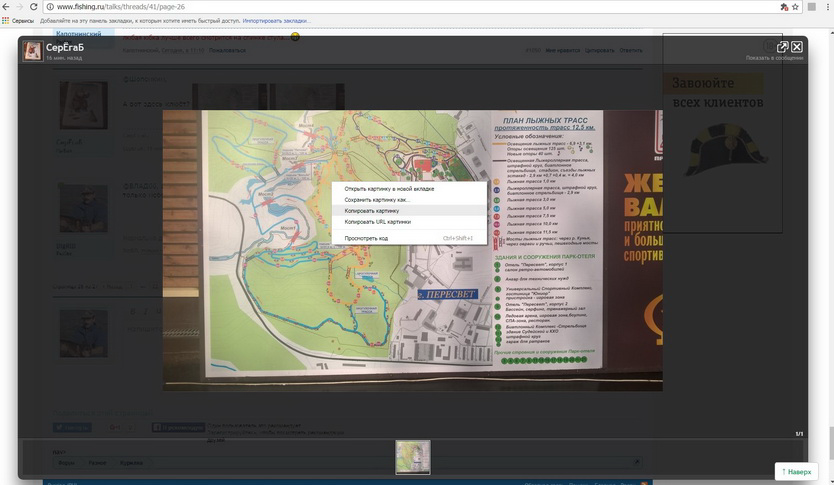Click the СерЁгаБ username in lightbox header
Screen dimensions: 834x485
point(64,47)
